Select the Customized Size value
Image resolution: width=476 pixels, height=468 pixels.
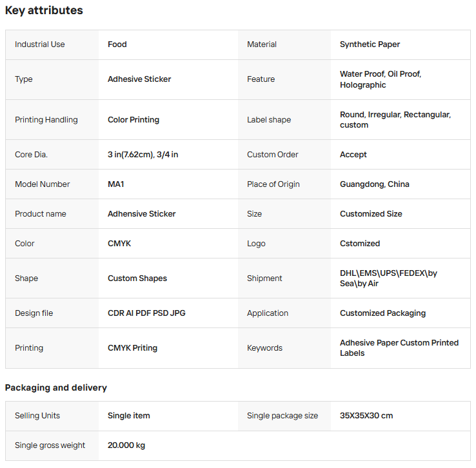[371, 214]
